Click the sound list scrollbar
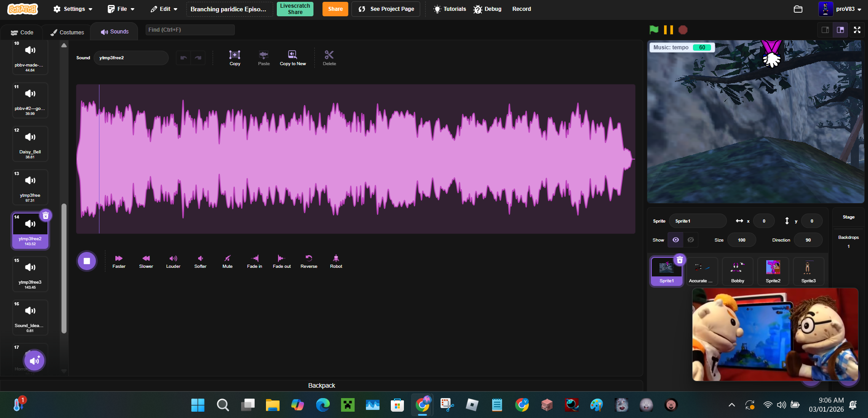Viewport: 868px width, 418px height. point(64,269)
